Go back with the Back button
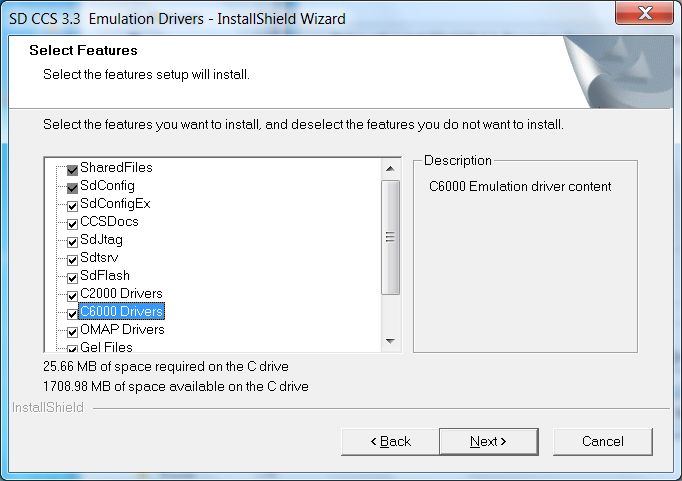 (391, 441)
